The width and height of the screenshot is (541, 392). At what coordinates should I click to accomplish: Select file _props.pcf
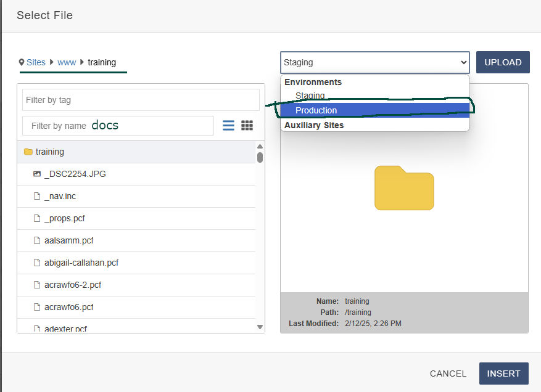point(136,219)
